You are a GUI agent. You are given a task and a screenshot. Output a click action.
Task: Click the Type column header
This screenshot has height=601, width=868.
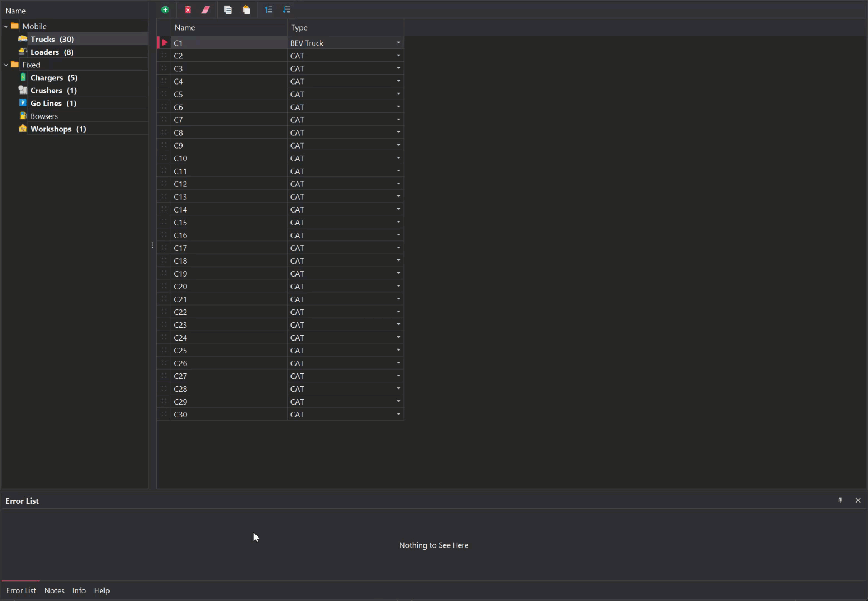[x=299, y=27]
